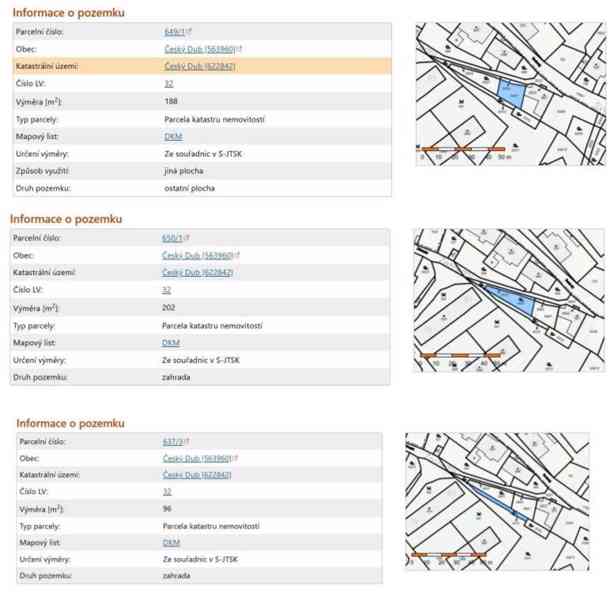The height and width of the screenshot is (600, 611).
Task: Open parcel number 650/1 link
Action: 171,238
